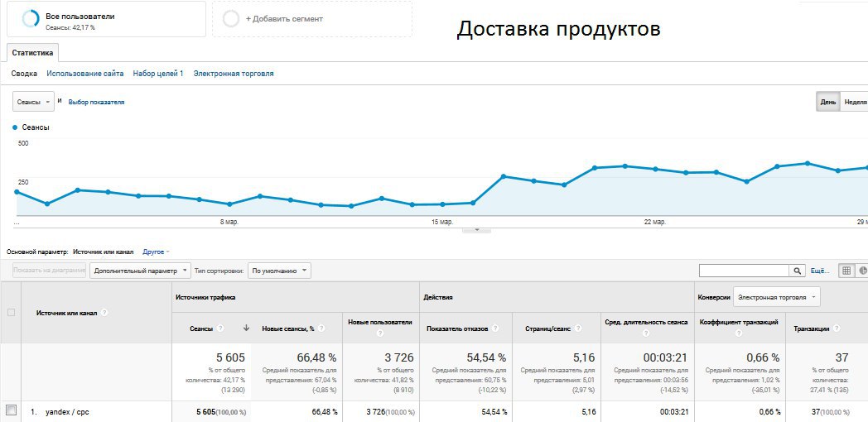Expand the Другое primary parameter menu

(156, 252)
